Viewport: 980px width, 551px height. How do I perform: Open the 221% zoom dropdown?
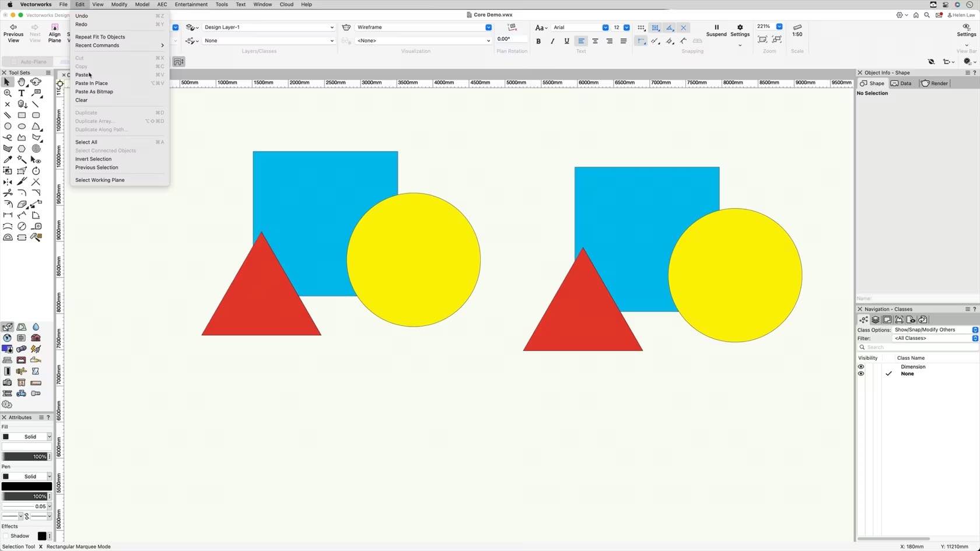(769, 27)
